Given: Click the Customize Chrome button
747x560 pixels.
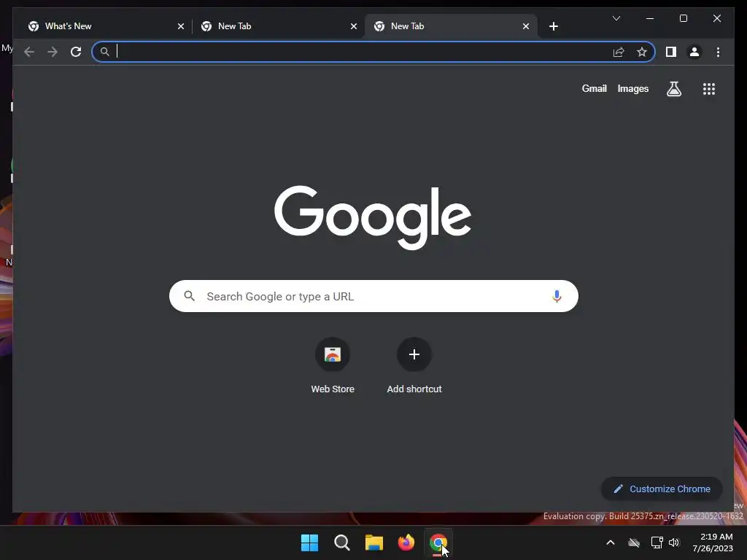Looking at the screenshot, I should click(662, 489).
